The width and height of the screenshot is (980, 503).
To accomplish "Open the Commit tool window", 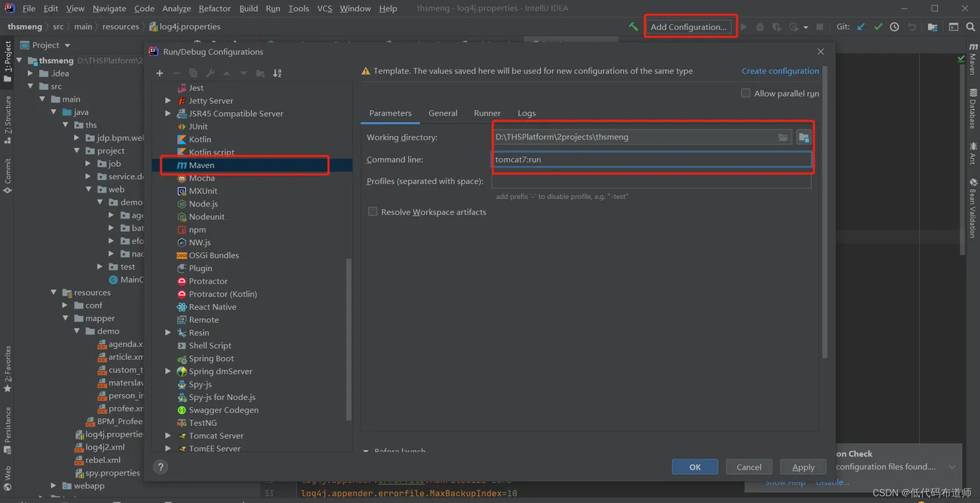I will 8,175.
